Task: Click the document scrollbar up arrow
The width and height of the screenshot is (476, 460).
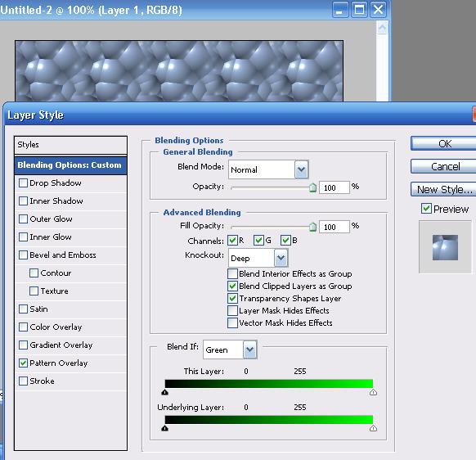Action: 382,28
